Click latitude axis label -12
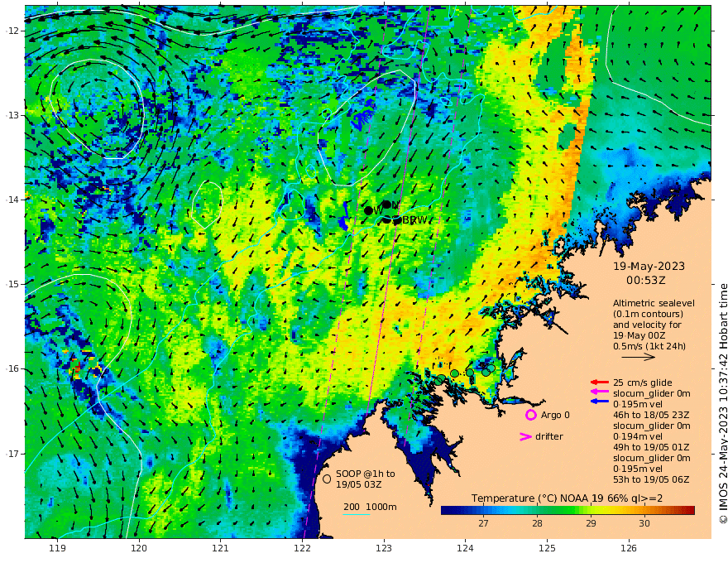Screen dimensions: 728x563 (12, 31)
